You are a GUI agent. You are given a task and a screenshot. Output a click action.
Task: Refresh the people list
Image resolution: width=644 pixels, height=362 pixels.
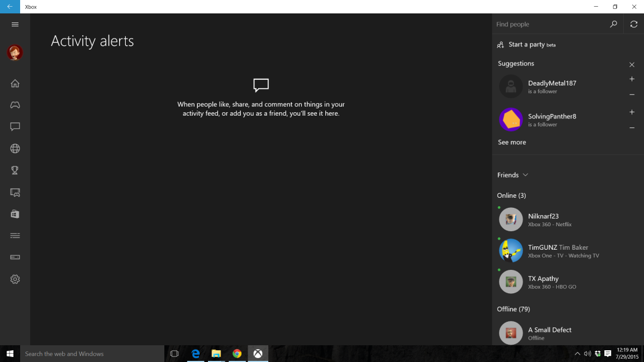point(633,24)
